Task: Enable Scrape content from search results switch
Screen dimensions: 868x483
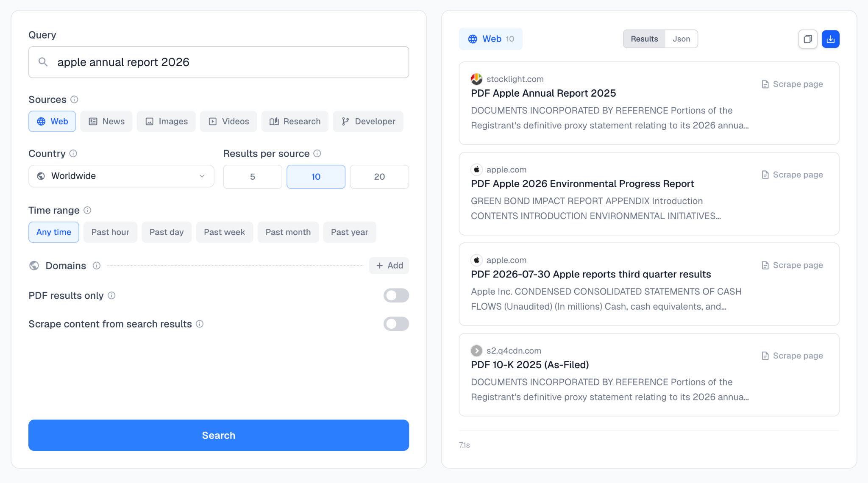Action: (396, 324)
